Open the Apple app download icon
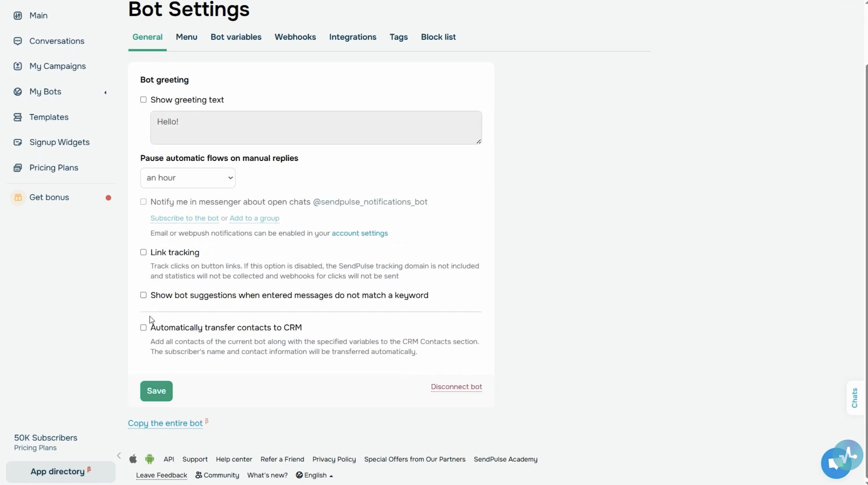 pyautogui.click(x=133, y=459)
